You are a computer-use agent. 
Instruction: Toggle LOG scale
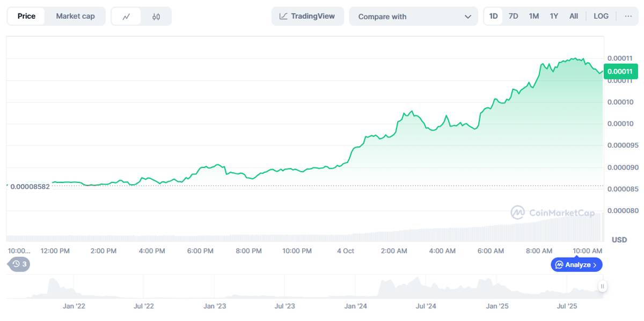[x=601, y=16]
